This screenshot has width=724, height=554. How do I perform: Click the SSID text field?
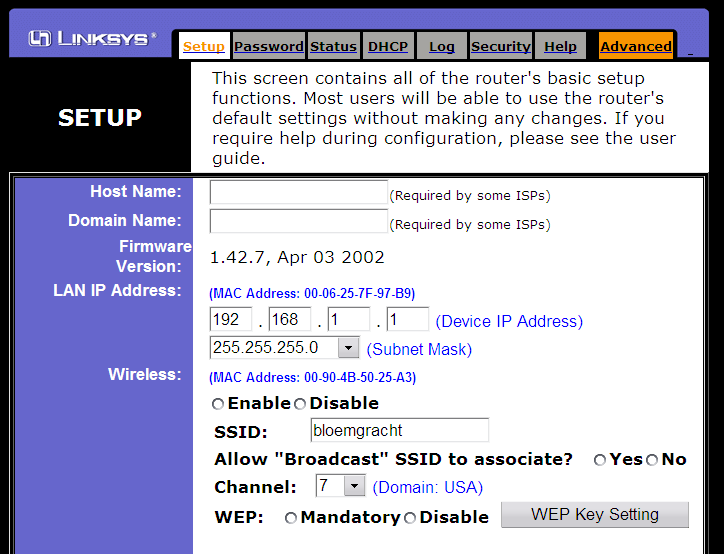click(399, 431)
